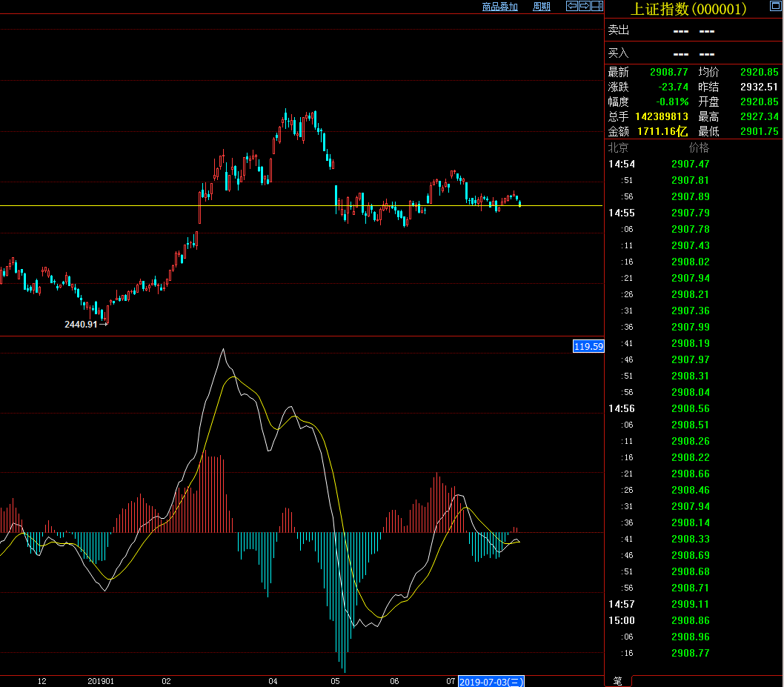Click the 119.59 MACD value label
The image size is (784, 687).
point(588,346)
